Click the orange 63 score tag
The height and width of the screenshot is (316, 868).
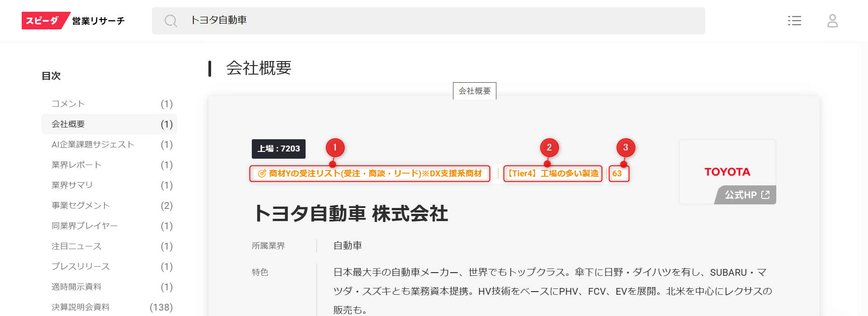[618, 174]
